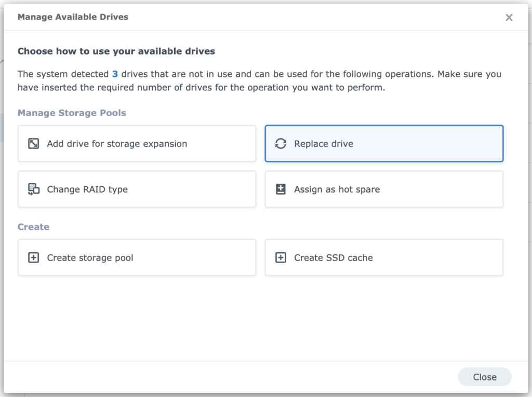Click the Create storage pool plus icon

pos(33,257)
